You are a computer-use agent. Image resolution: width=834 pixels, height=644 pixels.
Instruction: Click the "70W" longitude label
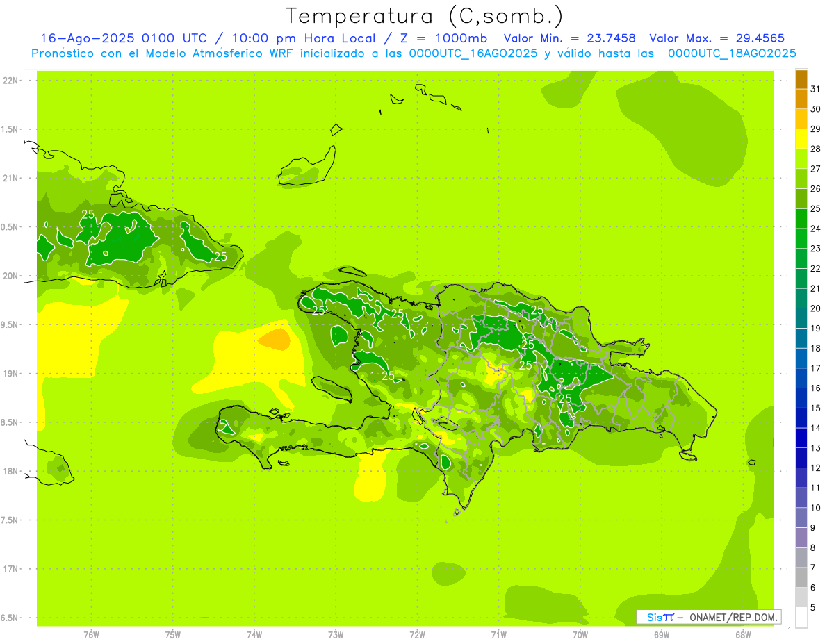point(580,634)
